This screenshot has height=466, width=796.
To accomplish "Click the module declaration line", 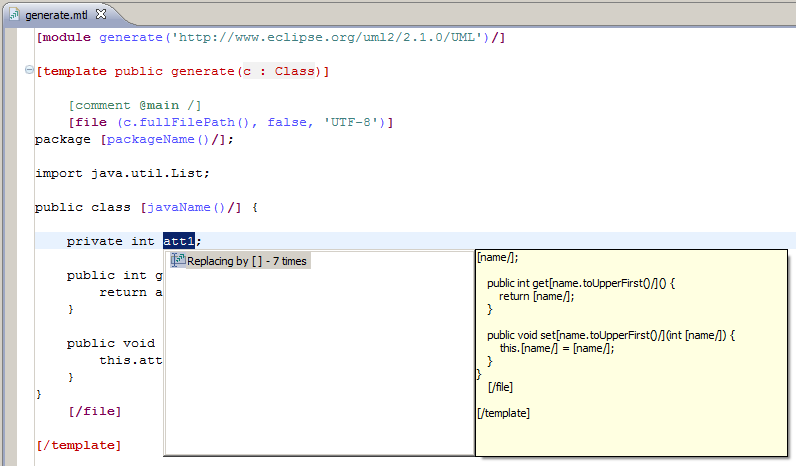I will click(271, 38).
